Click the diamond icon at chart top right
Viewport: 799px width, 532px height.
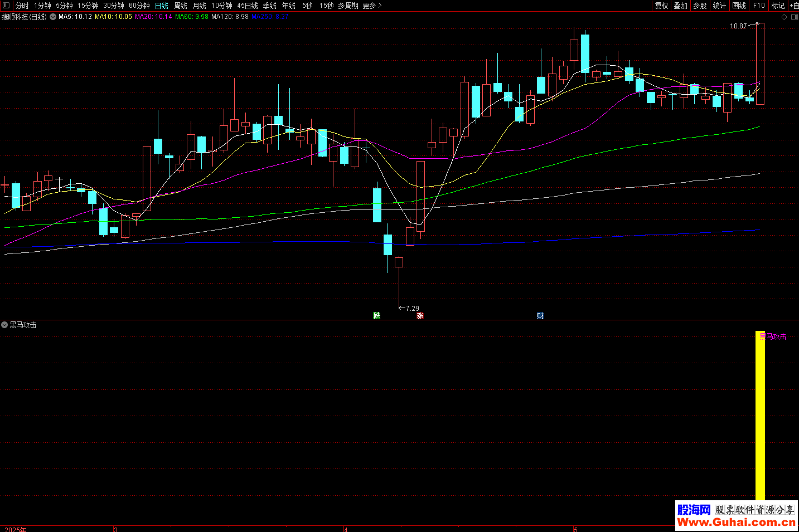[785, 17]
